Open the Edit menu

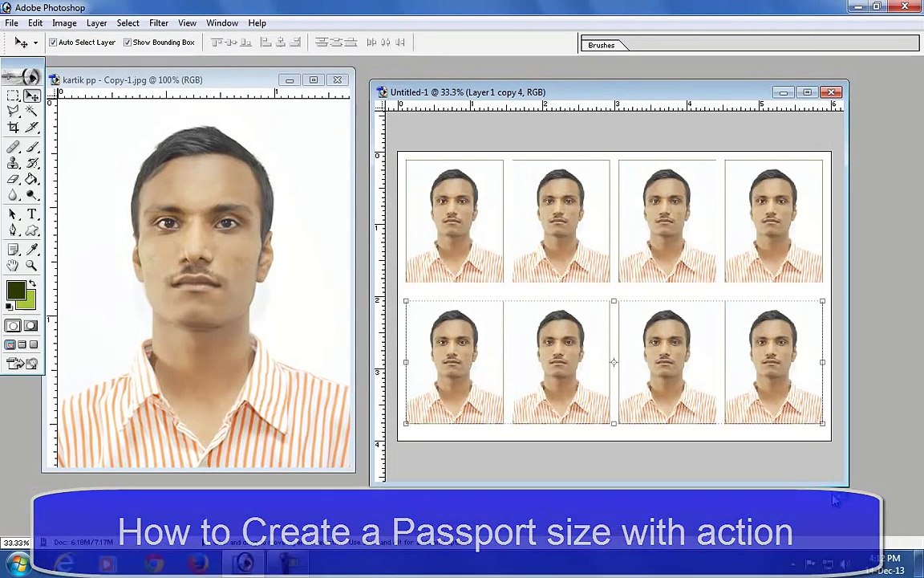(x=35, y=23)
